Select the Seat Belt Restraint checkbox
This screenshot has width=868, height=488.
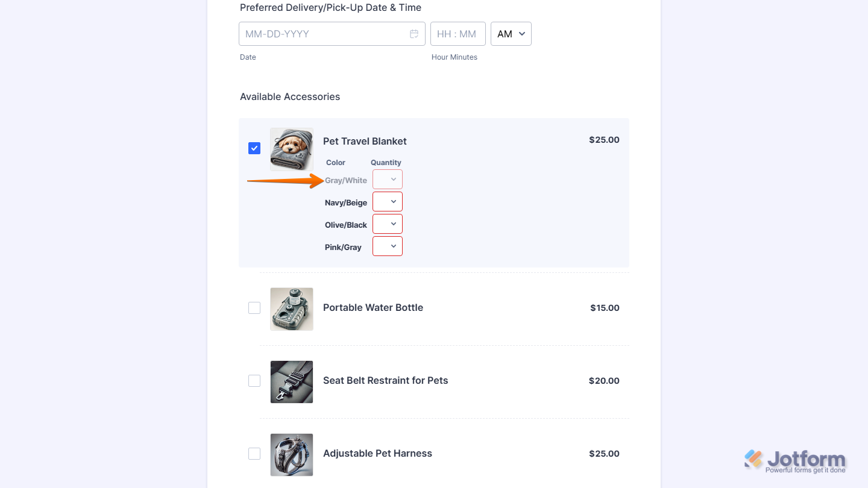[x=254, y=381]
